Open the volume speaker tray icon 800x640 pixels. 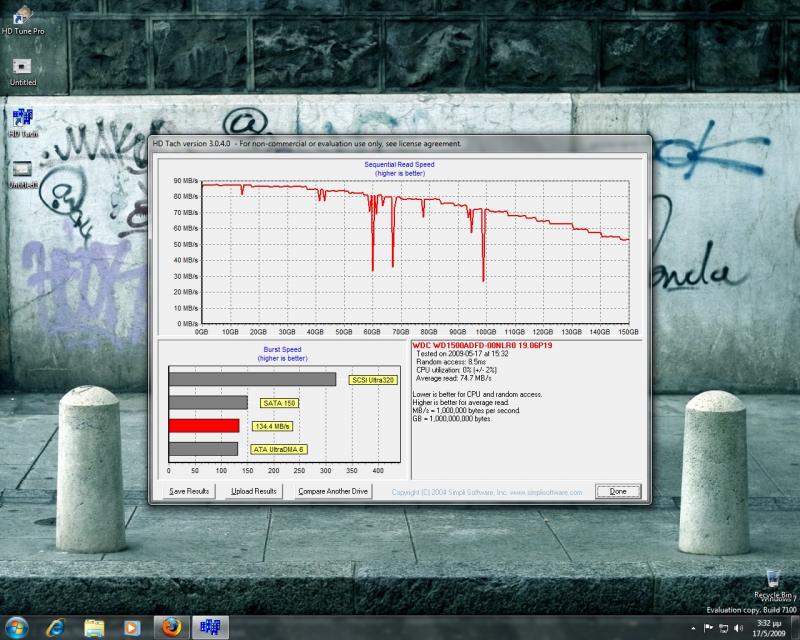pyautogui.click(x=738, y=628)
